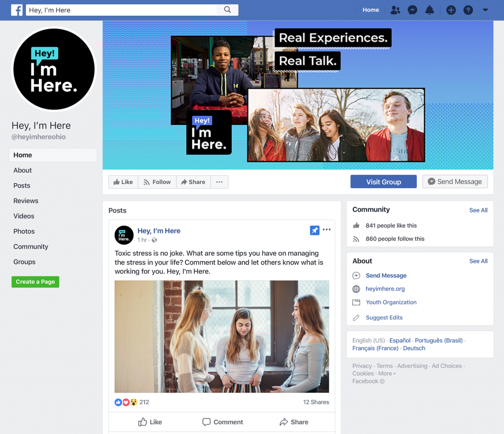Click the pencil icon beside Suggest Edits
504x434 pixels.
click(x=356, y=318)
